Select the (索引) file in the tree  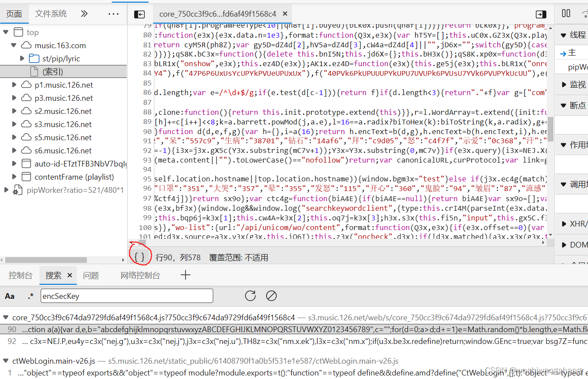(63, 71)
